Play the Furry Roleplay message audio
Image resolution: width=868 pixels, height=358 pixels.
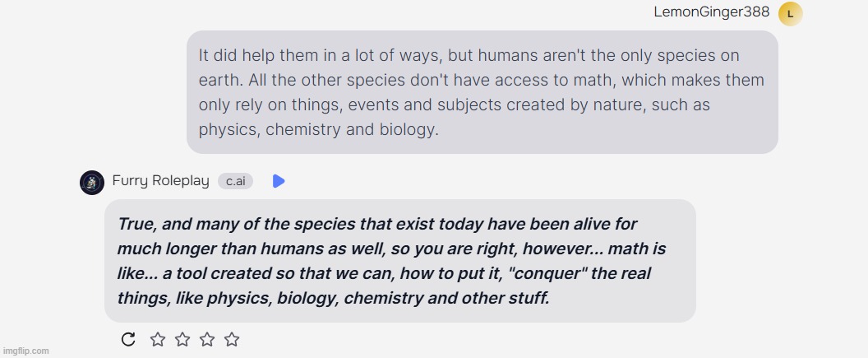(x=279, y=181)
